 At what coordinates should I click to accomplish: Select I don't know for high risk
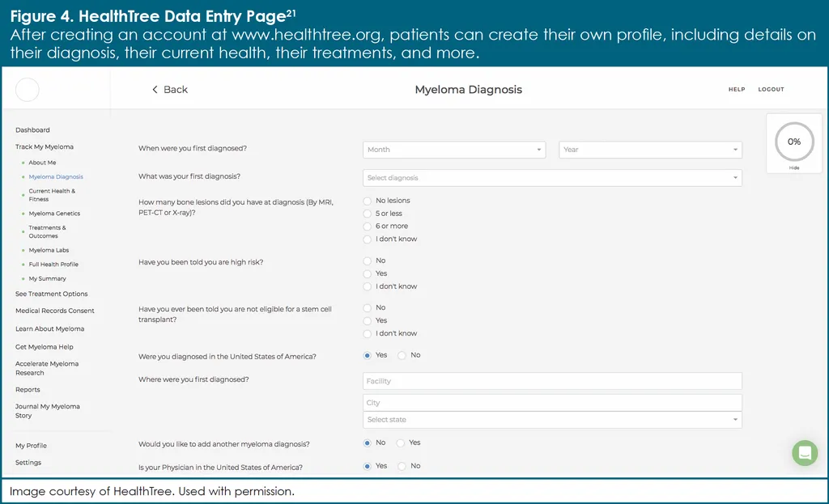368,286
